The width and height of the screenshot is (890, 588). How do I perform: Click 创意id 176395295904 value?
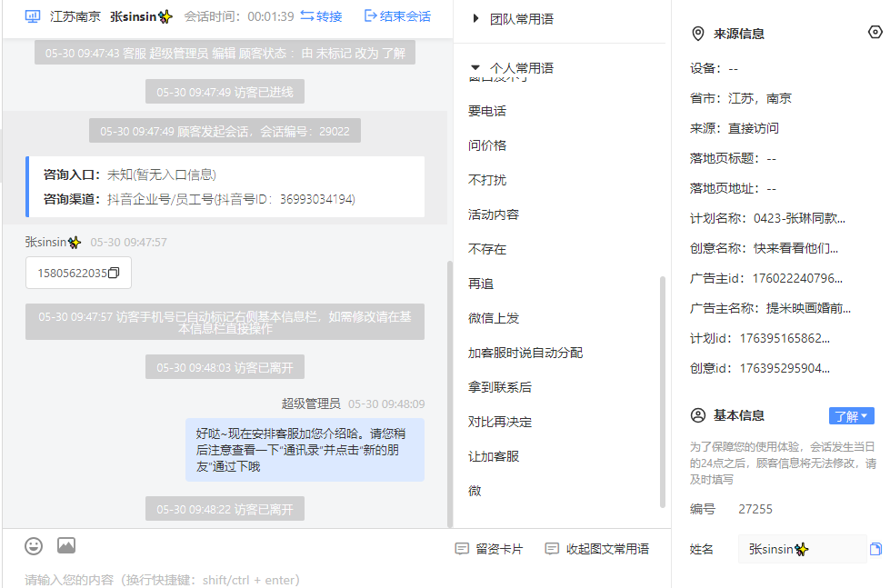(785, 369)
